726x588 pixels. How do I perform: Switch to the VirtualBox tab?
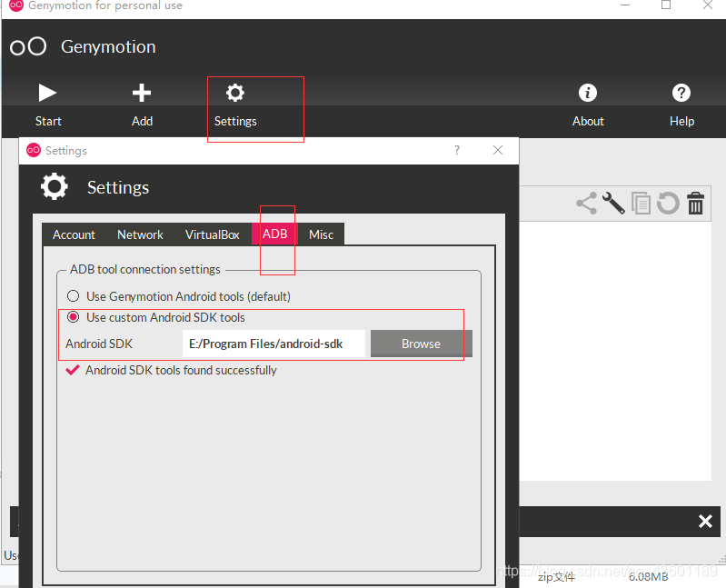coord(212,234)
